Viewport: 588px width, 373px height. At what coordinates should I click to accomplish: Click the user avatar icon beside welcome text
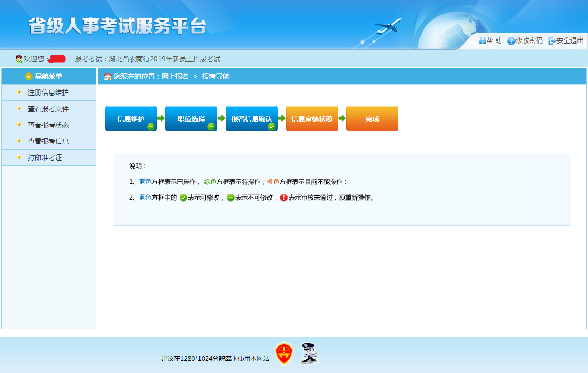click(18, 59)
